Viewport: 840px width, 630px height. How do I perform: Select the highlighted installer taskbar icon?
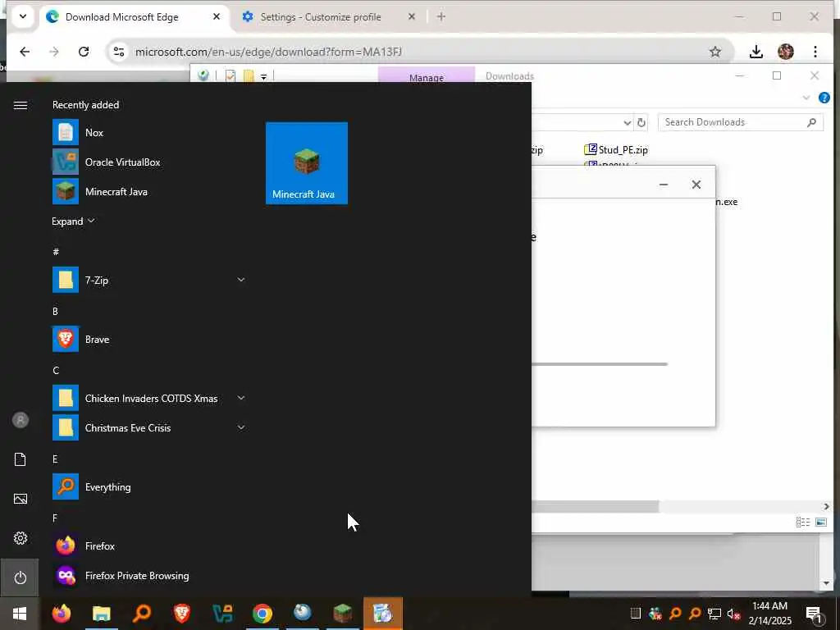(382, 614)
